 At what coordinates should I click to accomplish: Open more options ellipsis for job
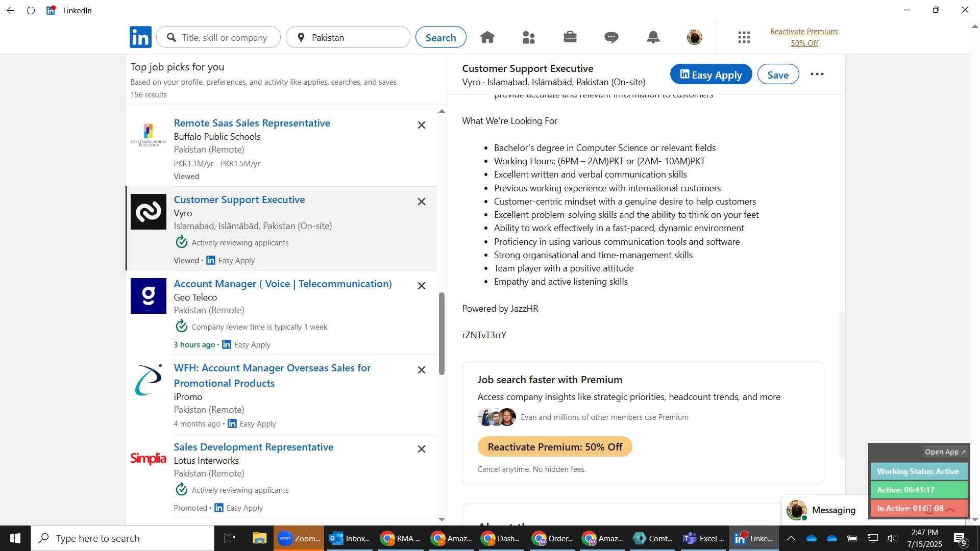click(x=817, y=74)
